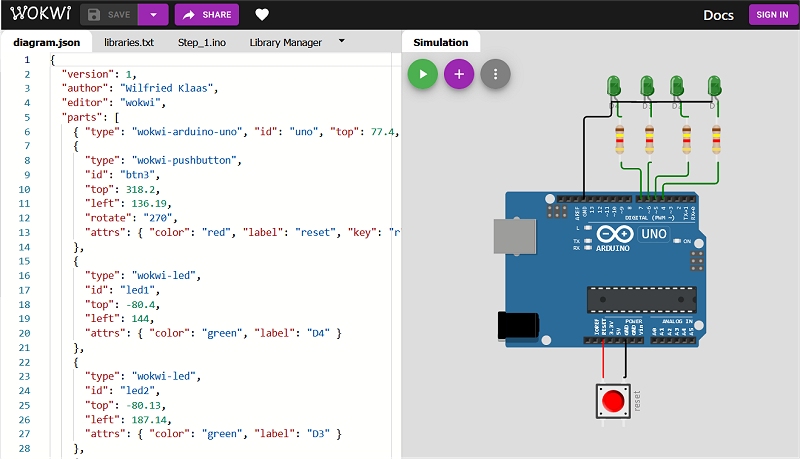Viewport: 800px width, 459px height.
Task: Start the simulation with the green play button
Action: [422, 74]
